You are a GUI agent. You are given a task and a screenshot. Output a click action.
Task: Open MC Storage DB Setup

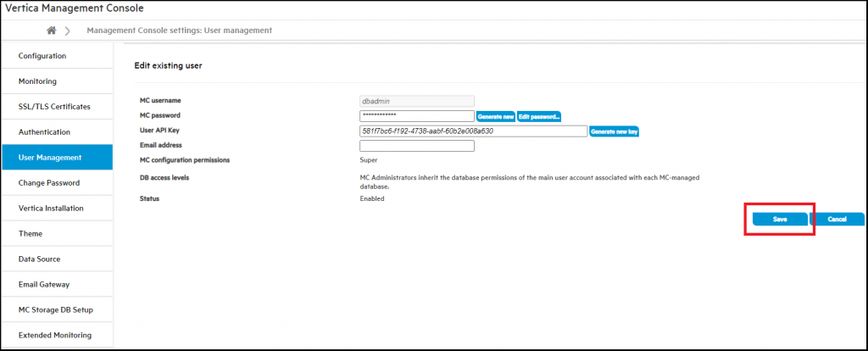57,310
